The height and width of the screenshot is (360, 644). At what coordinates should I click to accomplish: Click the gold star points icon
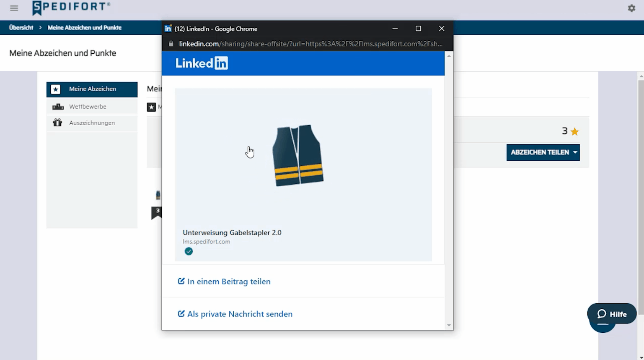pos(575,132)
